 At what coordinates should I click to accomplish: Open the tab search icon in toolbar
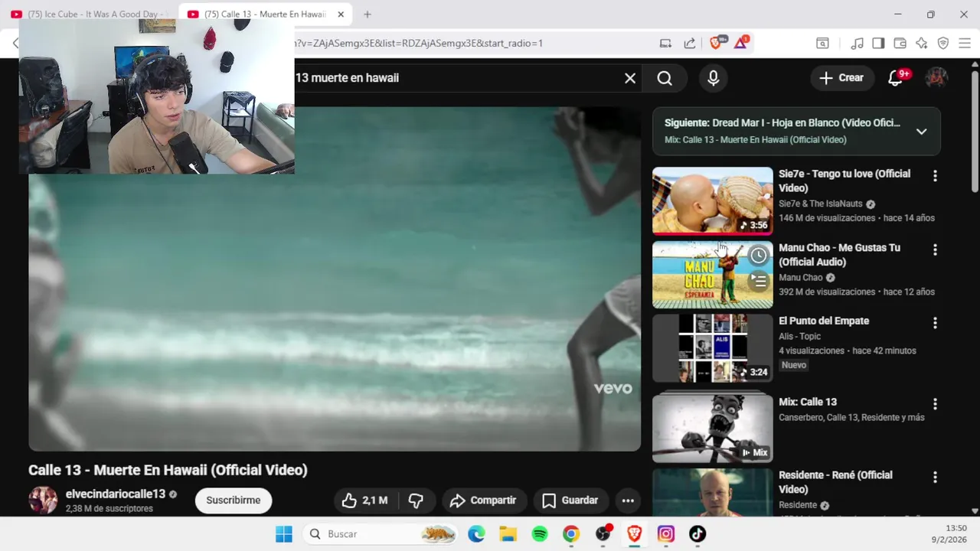(x=822, y=44)
